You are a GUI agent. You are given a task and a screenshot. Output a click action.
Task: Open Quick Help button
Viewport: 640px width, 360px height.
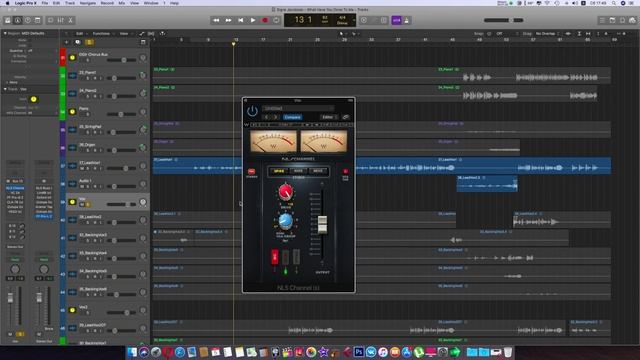[27, 20]
